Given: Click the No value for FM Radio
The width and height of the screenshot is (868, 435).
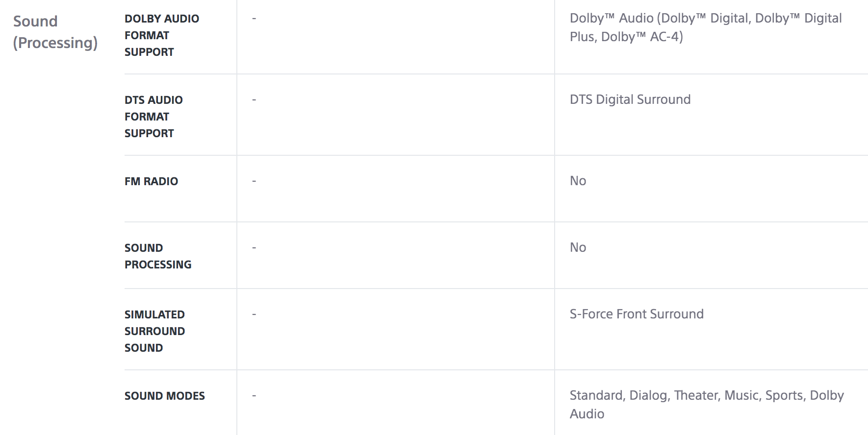Looking at the screenshot, I should (578, 181).
